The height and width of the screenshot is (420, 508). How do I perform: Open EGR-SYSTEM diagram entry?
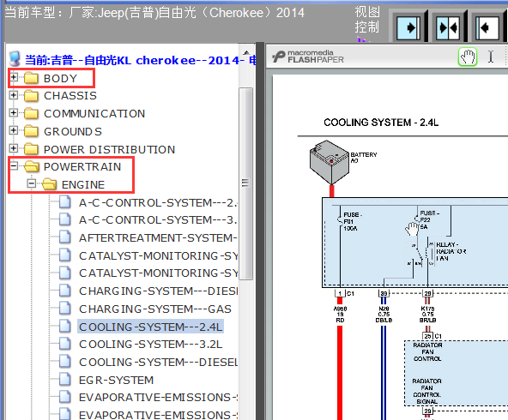click(117, 381)
